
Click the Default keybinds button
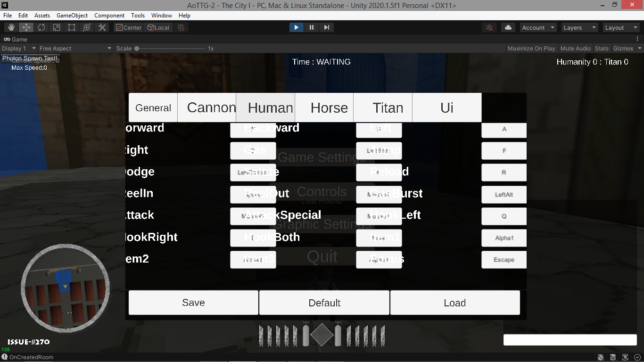click(x=324, y=302)
